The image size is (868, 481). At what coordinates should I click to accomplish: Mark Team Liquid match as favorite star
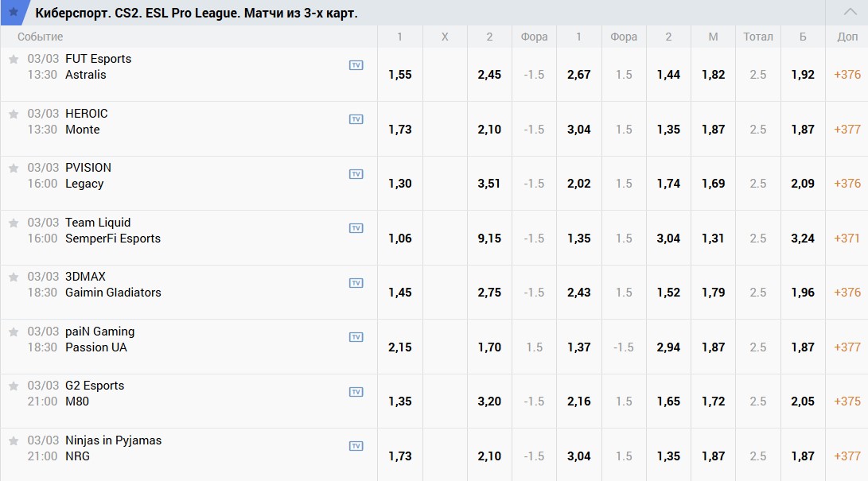[14, 223]
